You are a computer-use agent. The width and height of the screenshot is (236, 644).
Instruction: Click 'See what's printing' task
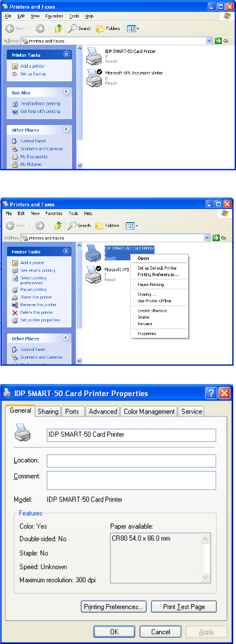coord(38,270)
